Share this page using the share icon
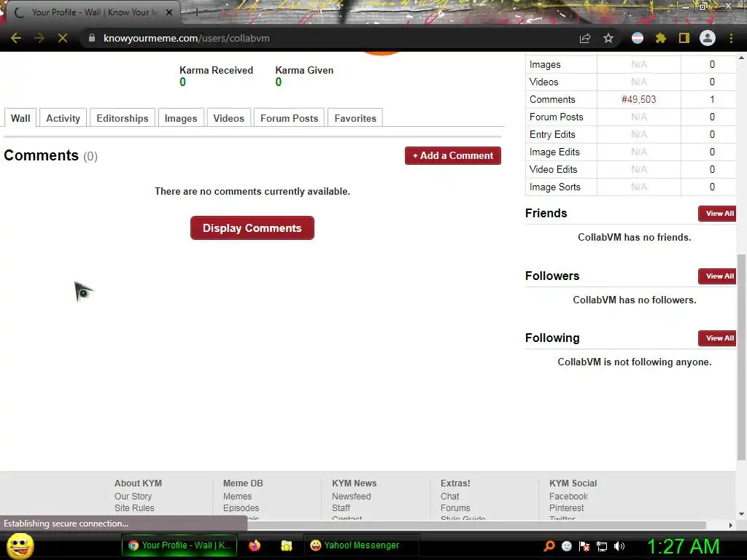This screenshot has height=560, width=747. click(585, 38)
